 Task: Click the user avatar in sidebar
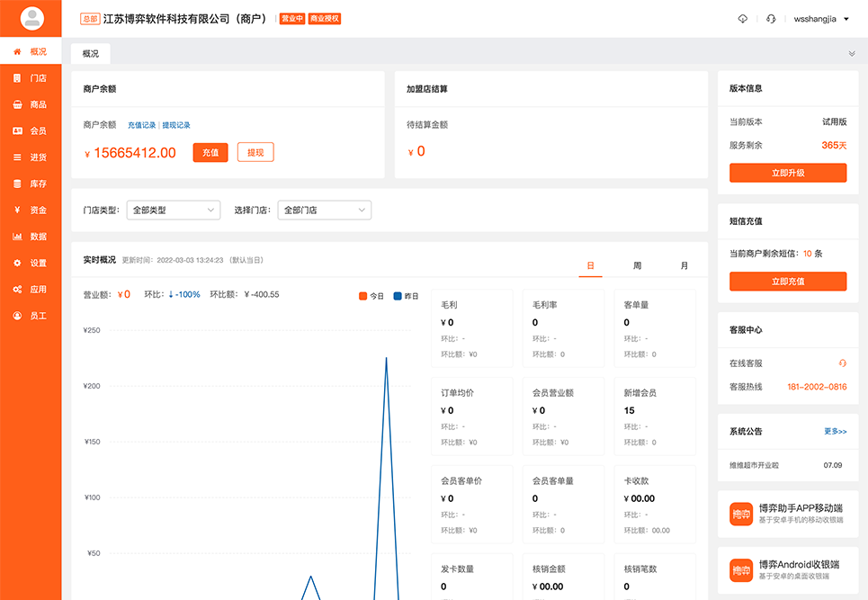(x=31, y=18)
